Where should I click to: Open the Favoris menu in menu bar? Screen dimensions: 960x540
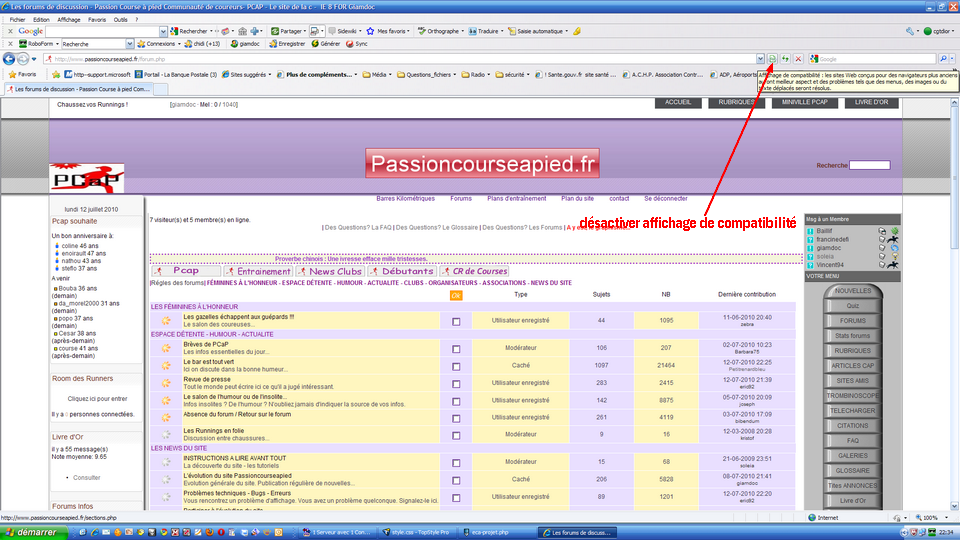(x=97, y=20)
